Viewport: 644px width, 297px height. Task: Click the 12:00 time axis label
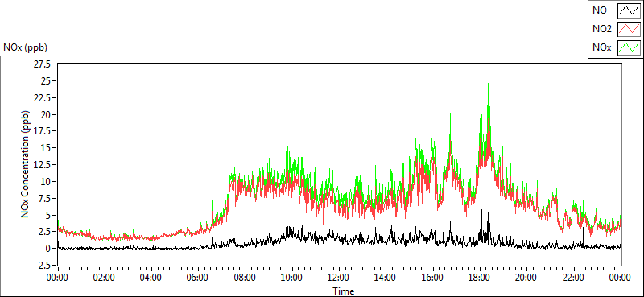click(339, 278)
